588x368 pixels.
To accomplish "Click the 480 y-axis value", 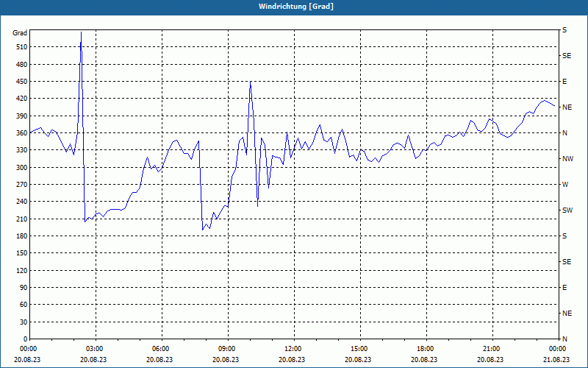I will 22,65.
